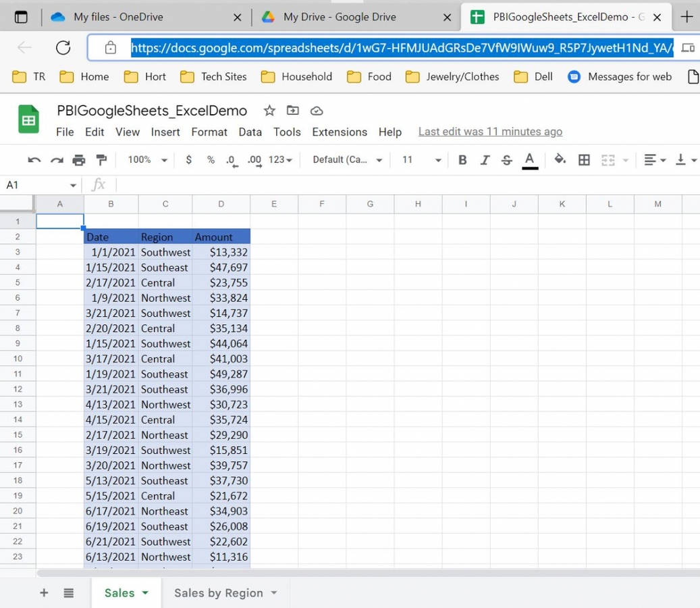
Task: Expand the 123 number format menu
Action: click(279, 159)
